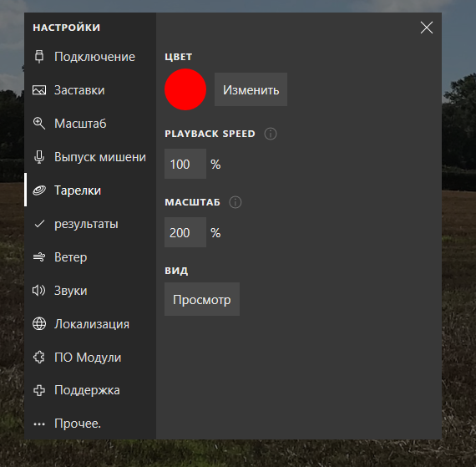Click the Выпуск мишени microphone icon

[39, 157]
